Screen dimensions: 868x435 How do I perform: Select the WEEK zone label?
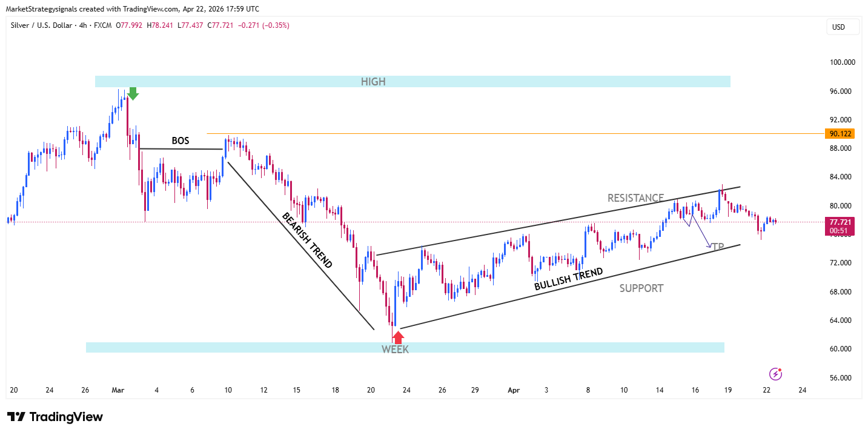[x=395, y=350]
